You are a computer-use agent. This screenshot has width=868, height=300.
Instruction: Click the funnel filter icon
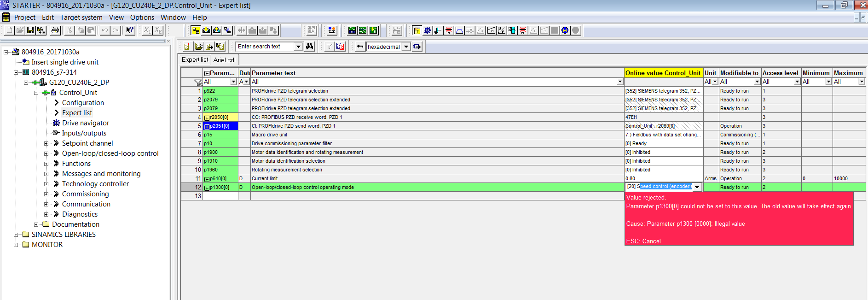click(330, 47)
